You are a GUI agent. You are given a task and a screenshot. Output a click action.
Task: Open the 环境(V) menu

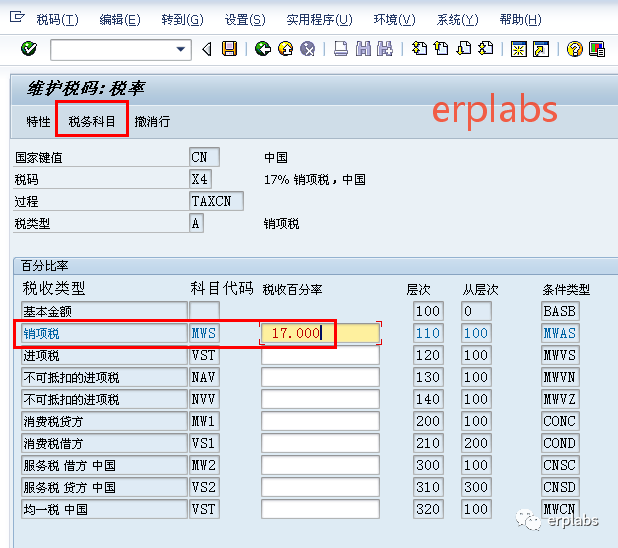[394, 19]
